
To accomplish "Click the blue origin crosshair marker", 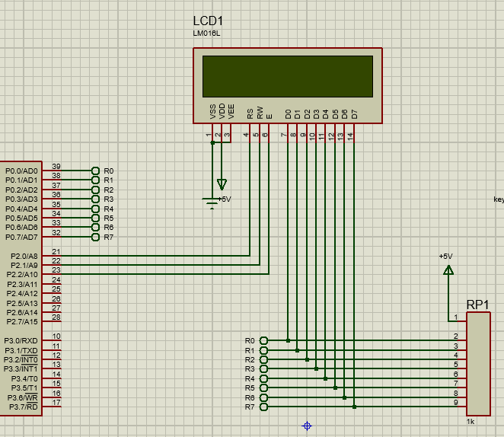I will coord(307,426).
